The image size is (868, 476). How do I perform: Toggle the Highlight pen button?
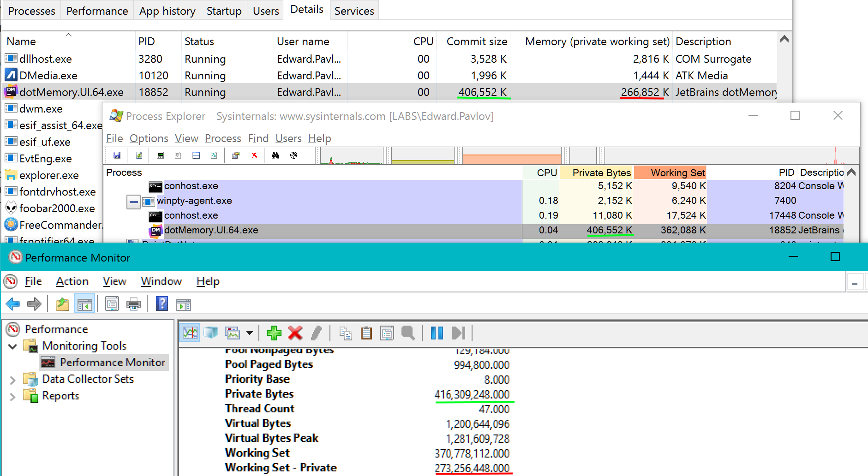317,333
